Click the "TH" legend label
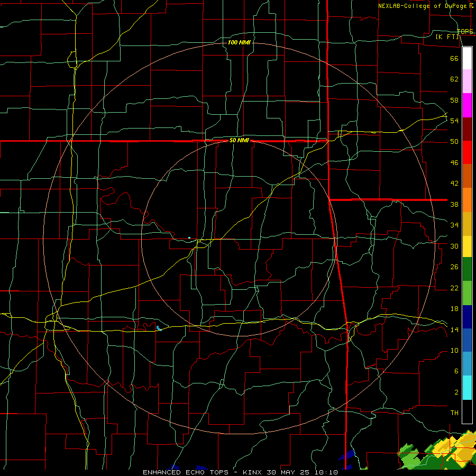Image resolution: width=476 pixels, height=476 pixels. click(454, 413)
